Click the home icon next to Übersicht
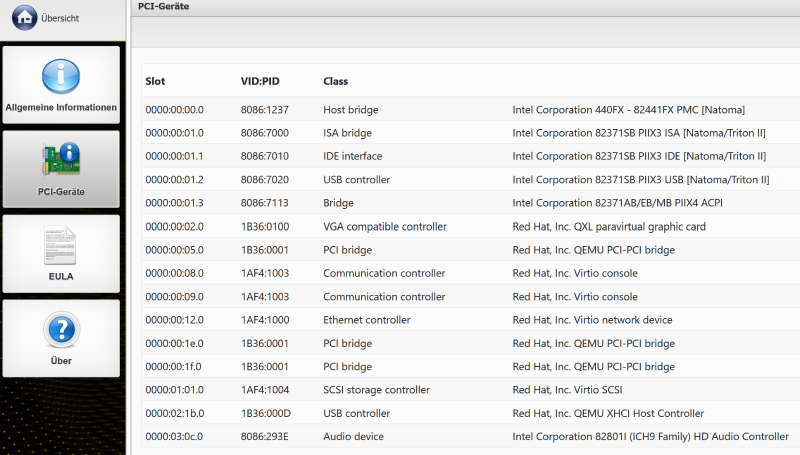Screen dimensions: 800x455 click(25, 17)
